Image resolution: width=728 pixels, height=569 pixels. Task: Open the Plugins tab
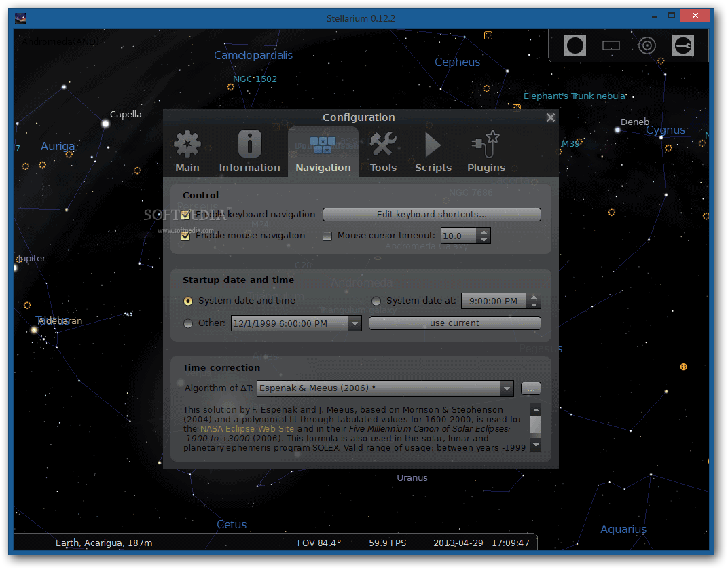click(486, 152)
